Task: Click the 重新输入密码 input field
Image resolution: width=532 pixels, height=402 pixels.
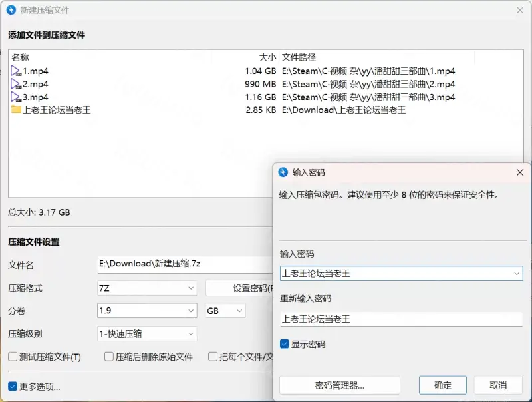Action: click(x=401, y=319)
